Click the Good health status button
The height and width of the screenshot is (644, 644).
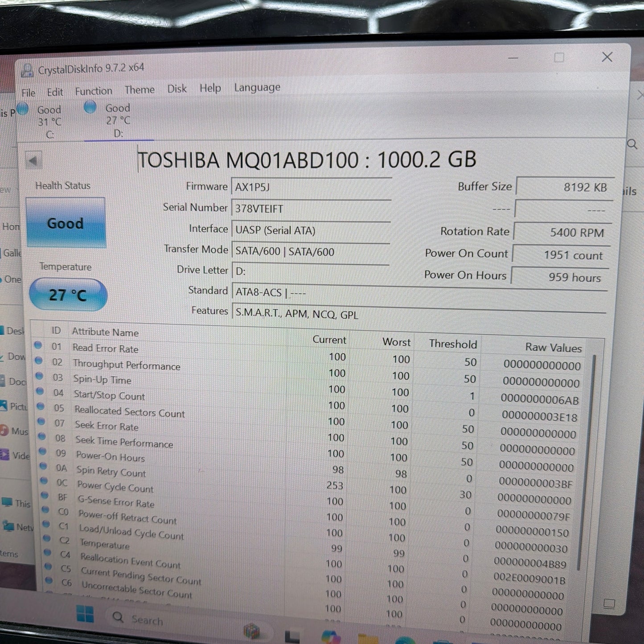point(65,223)
